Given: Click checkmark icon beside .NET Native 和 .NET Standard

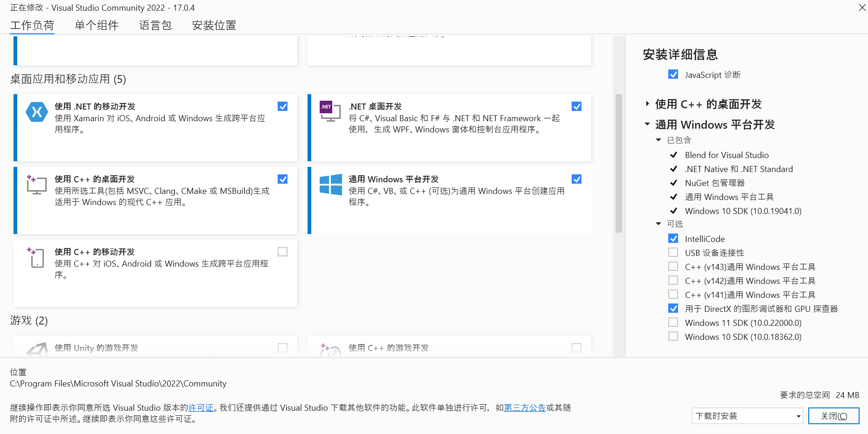Looking at the screenshot, I should [673, 169].
